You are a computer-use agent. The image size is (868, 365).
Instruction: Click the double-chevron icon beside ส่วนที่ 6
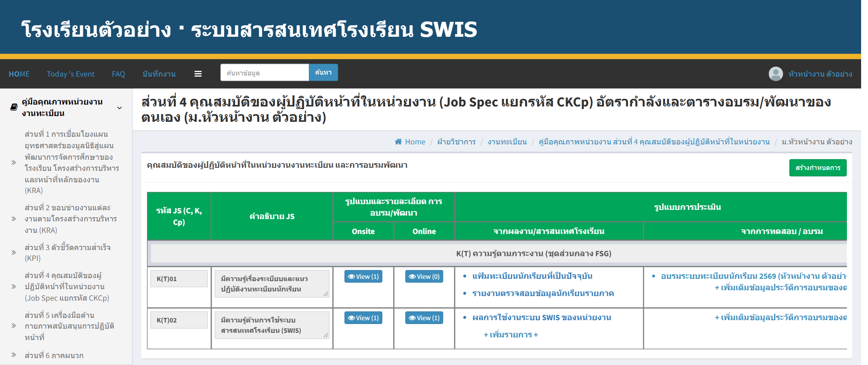coord(14,355)
